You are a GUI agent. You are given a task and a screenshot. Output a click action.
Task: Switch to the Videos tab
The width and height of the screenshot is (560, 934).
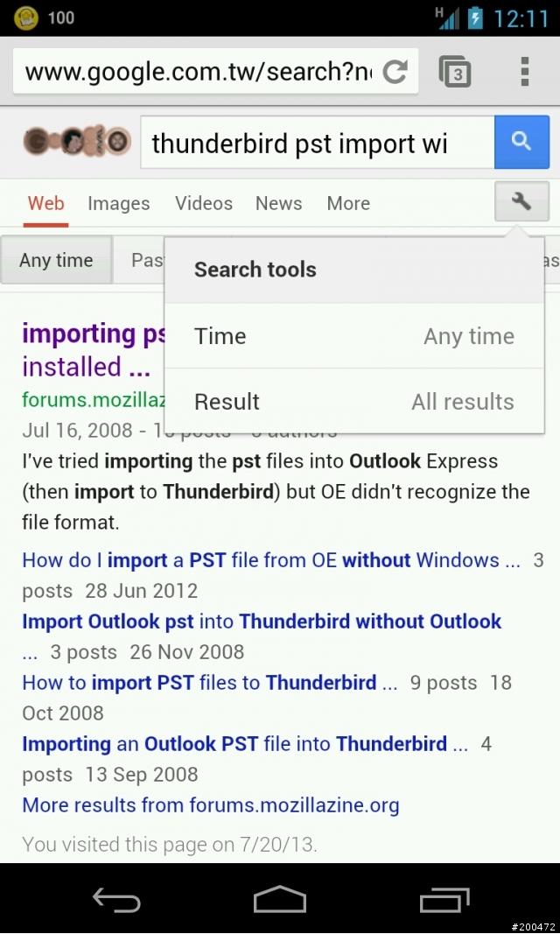204,203
